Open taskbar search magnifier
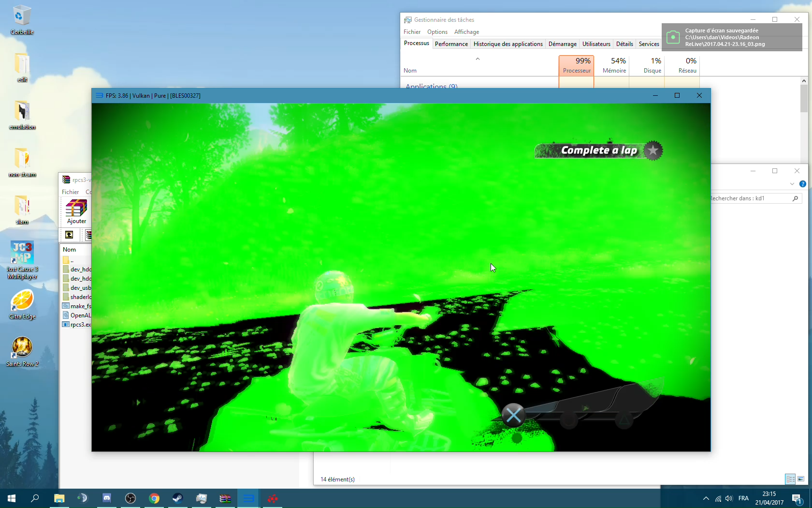The image size is (812, 508). 35,498
